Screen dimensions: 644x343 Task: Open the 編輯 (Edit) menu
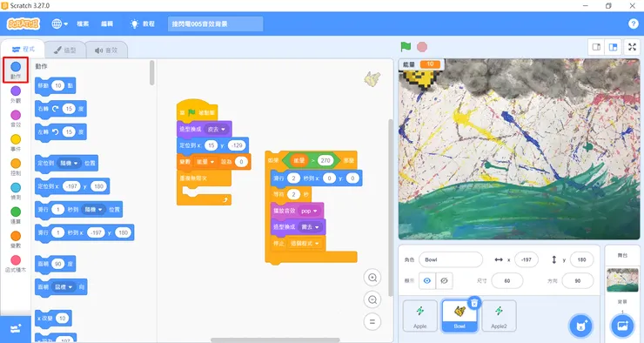tap(107, 24)
